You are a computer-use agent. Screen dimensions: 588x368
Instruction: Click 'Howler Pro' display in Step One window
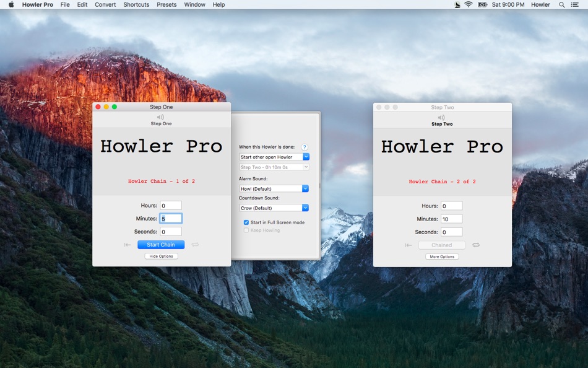[162, 146]
